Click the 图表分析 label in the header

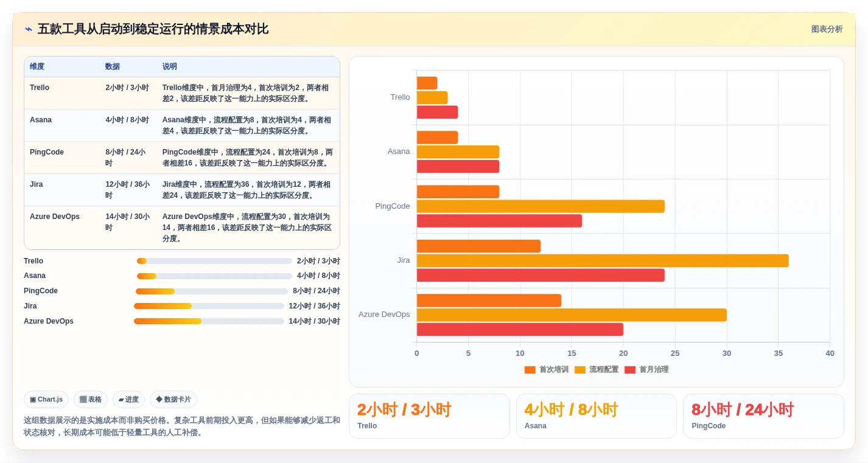pos(827,29)
